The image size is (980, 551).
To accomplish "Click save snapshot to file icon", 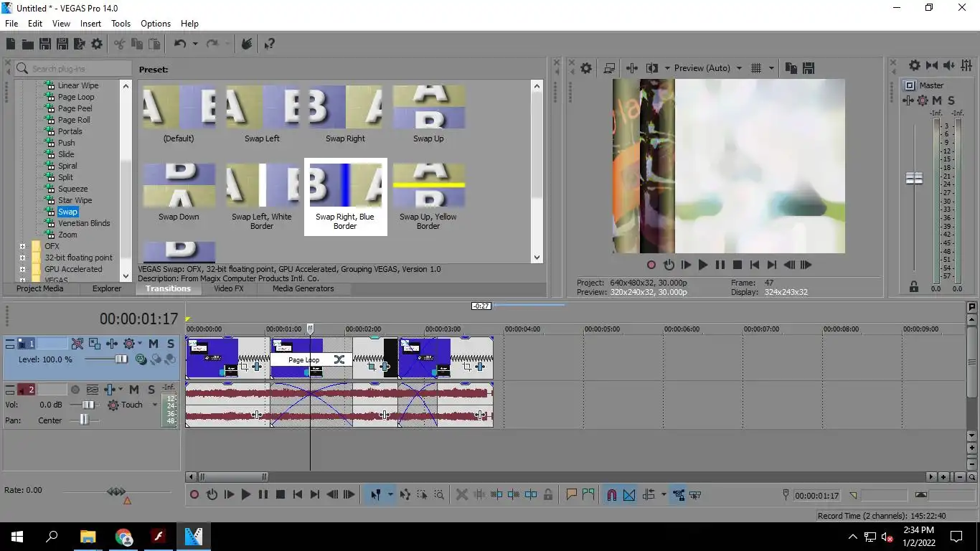I will (809, 68).
